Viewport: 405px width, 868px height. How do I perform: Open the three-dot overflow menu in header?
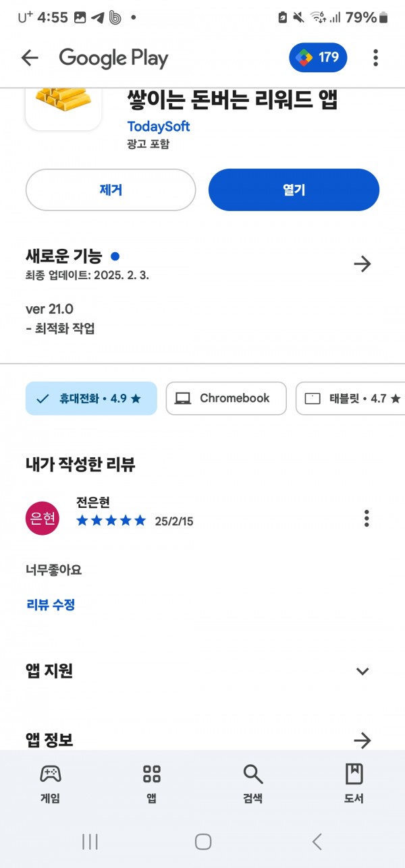376,58
